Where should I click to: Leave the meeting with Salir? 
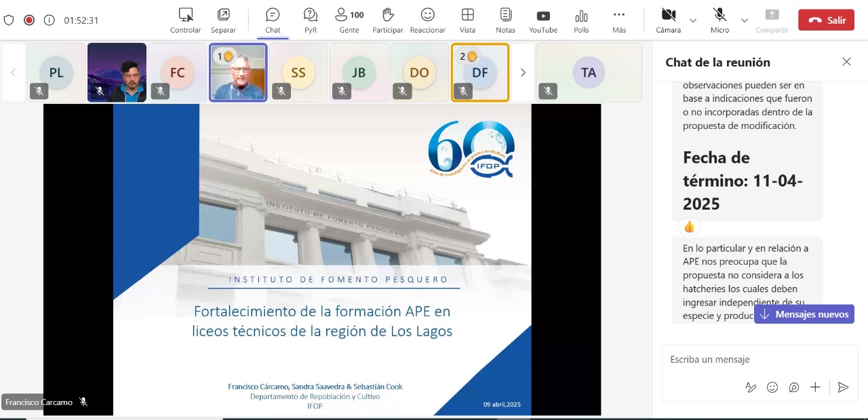826,20
